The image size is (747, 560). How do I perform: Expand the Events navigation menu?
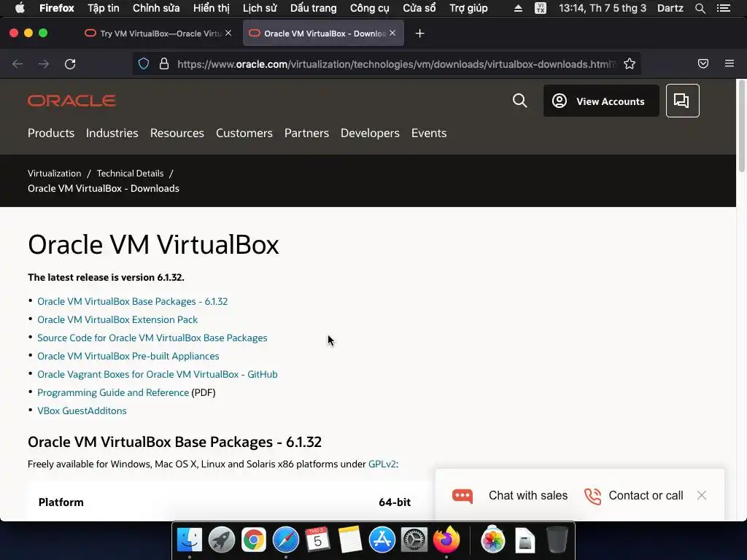(x=429, y=133)
